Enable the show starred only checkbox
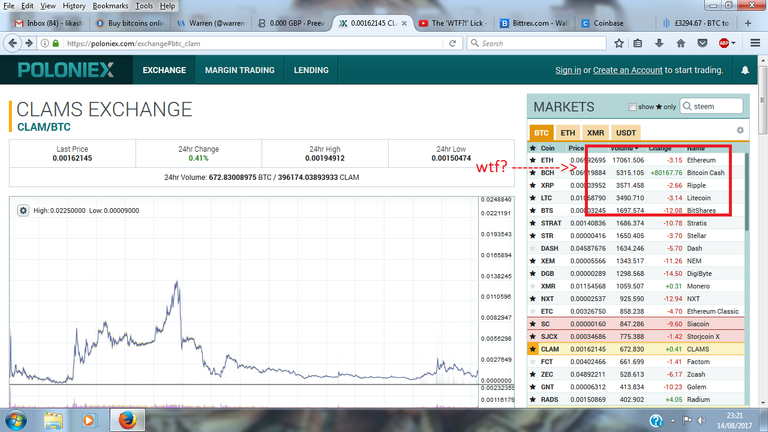Image resolution: width=768 pixels, height=432 pixels. [x=632, y=107]
